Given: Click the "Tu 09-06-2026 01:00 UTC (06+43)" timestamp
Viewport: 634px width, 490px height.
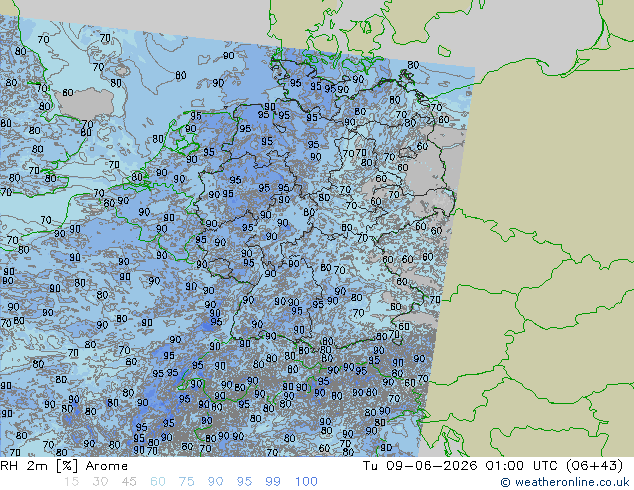Looking at the screenshot, I should (493, 466).
